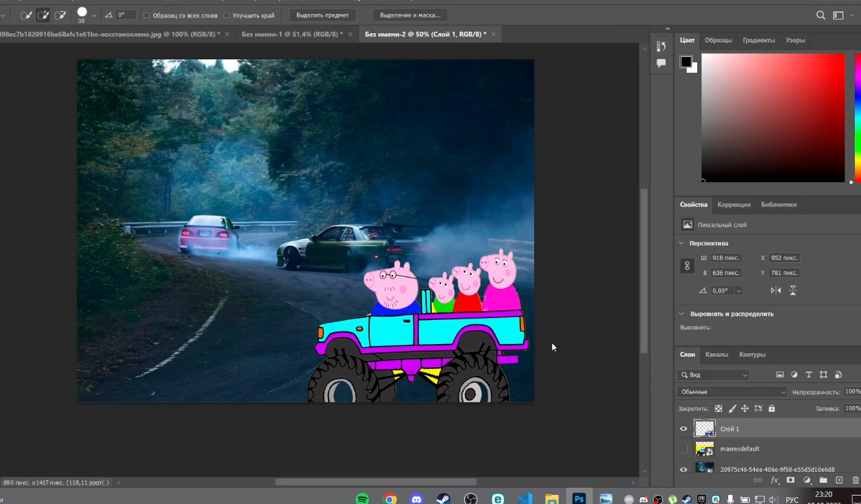Toggle lock position icon
Screen dimensions: 861x504
click(745, 409)
